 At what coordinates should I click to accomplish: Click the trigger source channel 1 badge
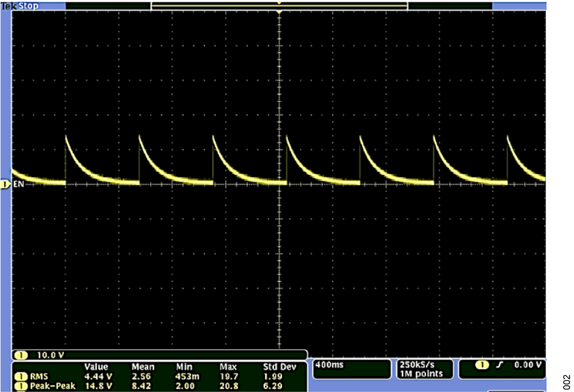(482, 365)
